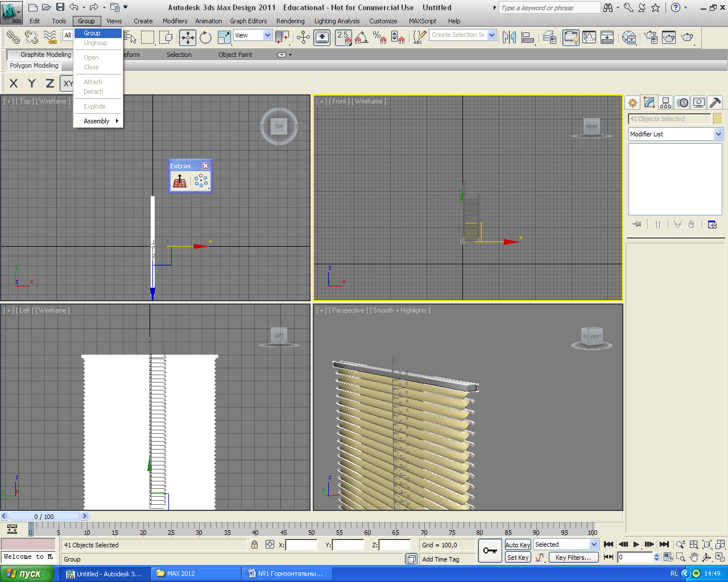Open the Rendering menu
Viewport: 728px width, 582px height.
click(x=290, y=21)
